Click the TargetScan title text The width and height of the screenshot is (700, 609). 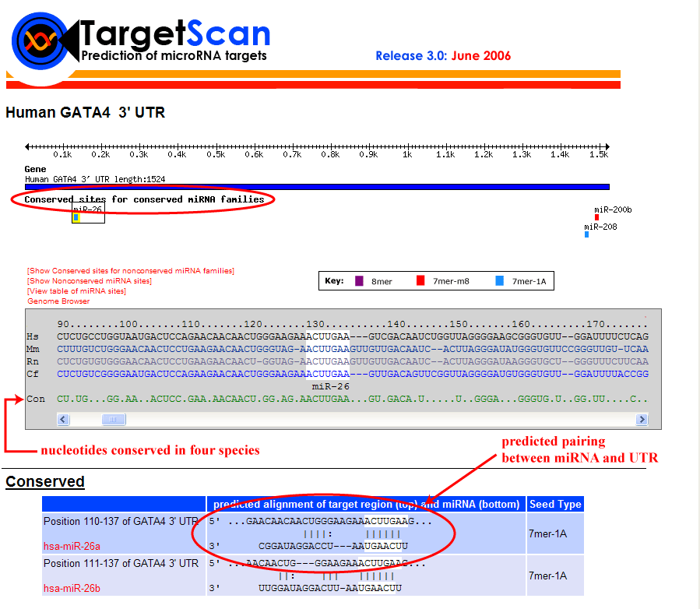(175, 33)
